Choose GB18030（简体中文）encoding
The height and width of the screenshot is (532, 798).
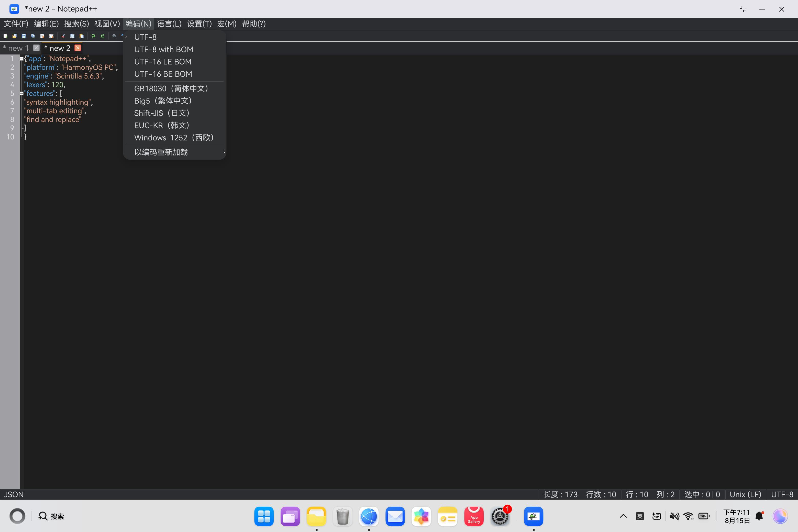[175, 88]
